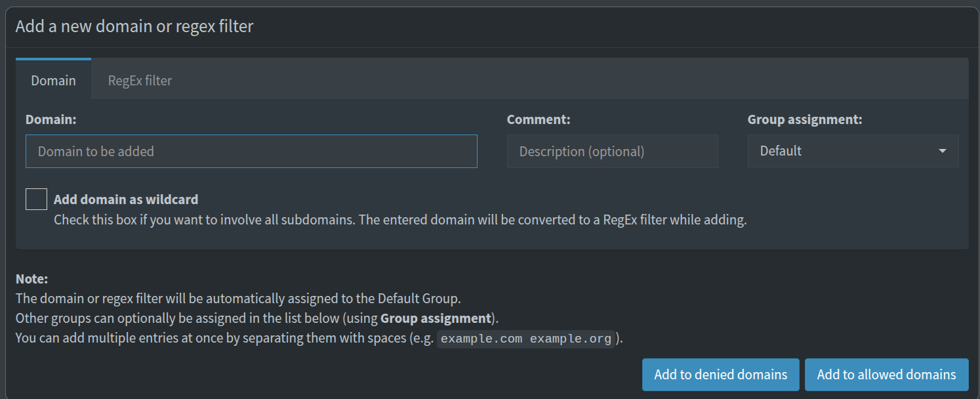Click the example.com example.org code snippet

[526, 339]
